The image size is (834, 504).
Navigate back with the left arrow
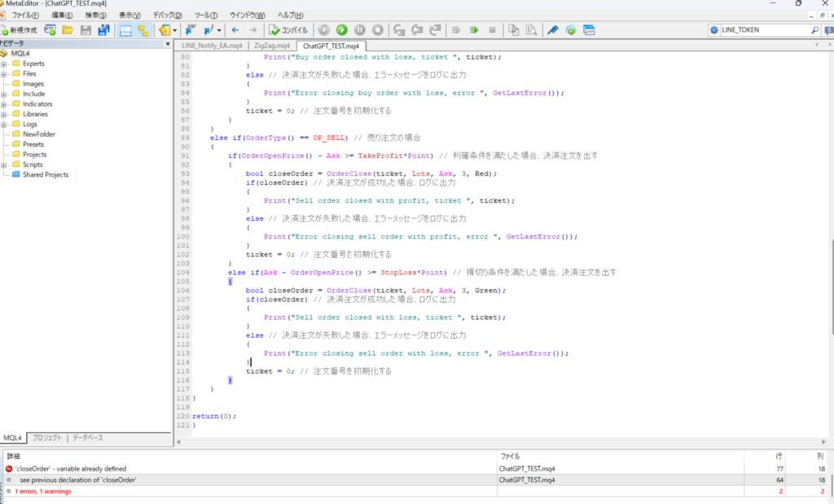[235, 30]
